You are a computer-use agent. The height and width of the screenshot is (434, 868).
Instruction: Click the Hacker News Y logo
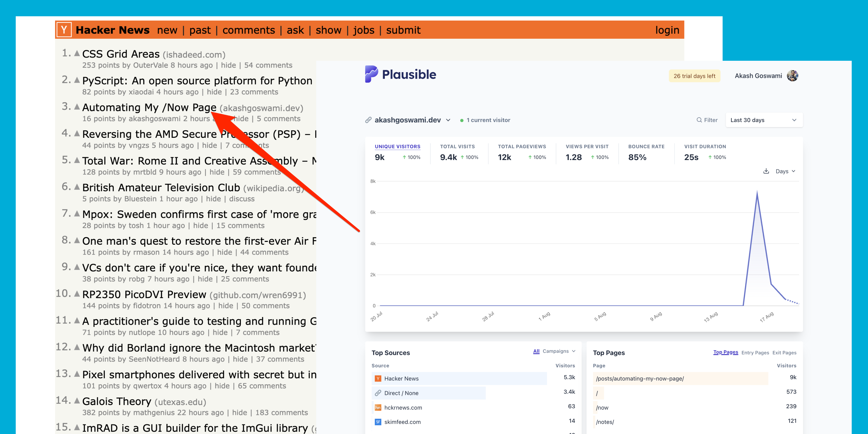point(64,30)
